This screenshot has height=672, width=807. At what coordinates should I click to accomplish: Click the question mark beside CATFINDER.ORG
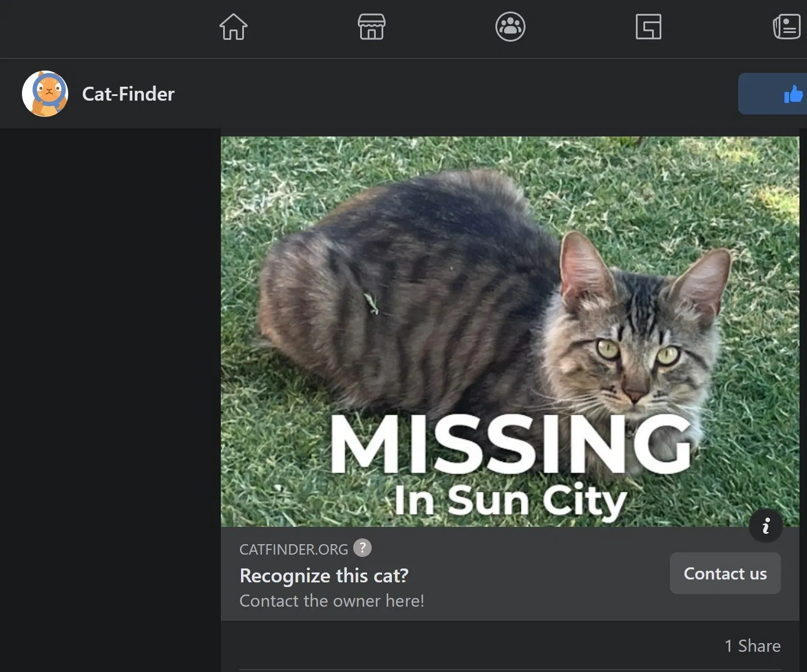coord(362,548)
